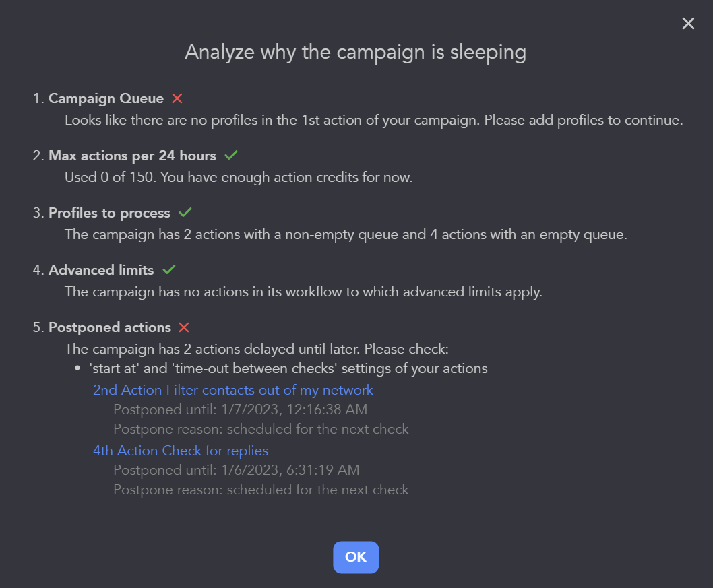Select the Postponed actions heading
This screenshot has width=713, height=588.
pos(110,327)
